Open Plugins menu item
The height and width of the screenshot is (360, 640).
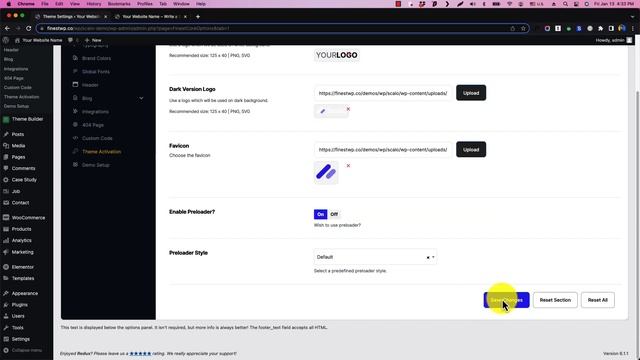[20, 305]
